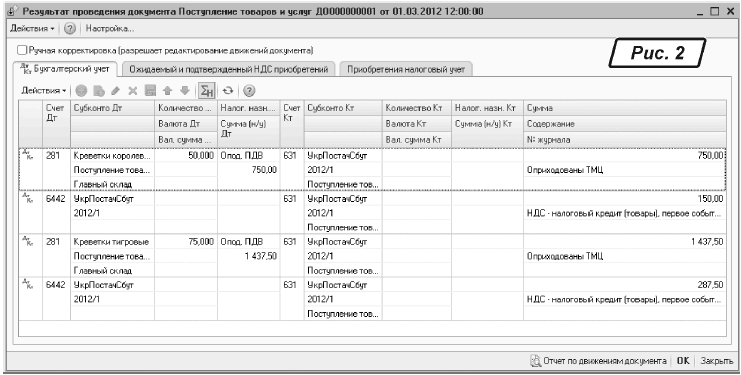Screen dimensions: 741x375
Task: Click the Move up arrow icon
Action: pyautogui.click(x=167, y=91)
